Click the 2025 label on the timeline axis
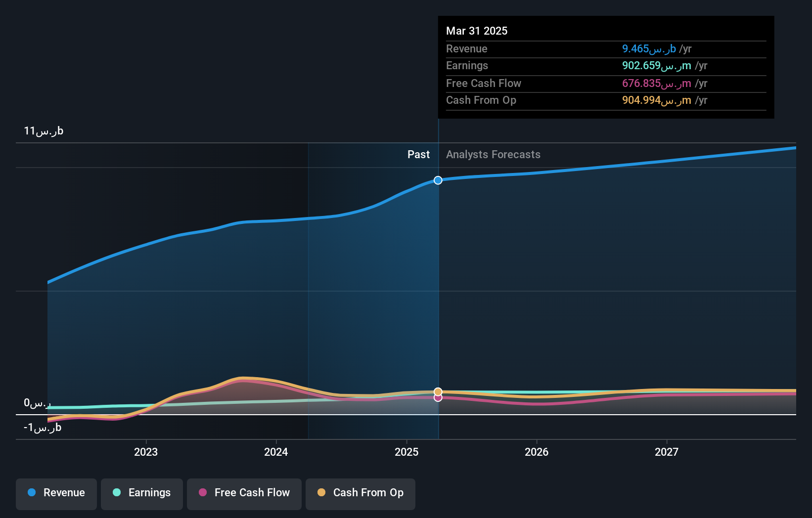812x518 pixels. 406,451
